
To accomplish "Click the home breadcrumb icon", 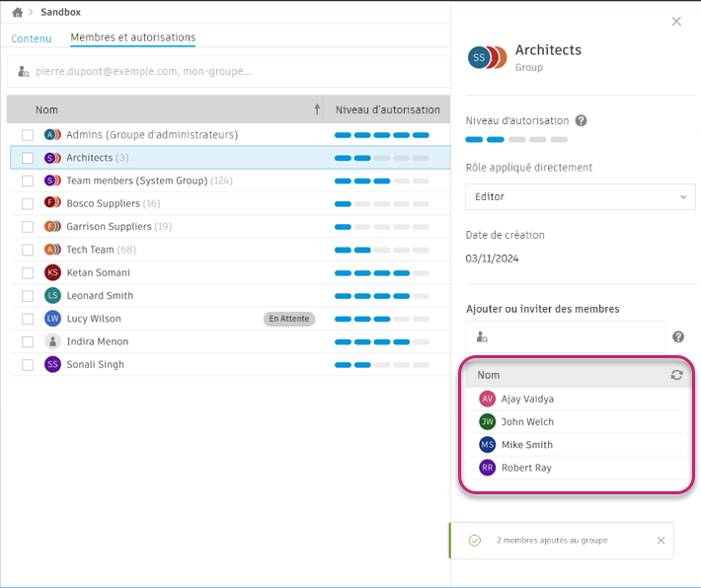I will click(x=18, y=13).
